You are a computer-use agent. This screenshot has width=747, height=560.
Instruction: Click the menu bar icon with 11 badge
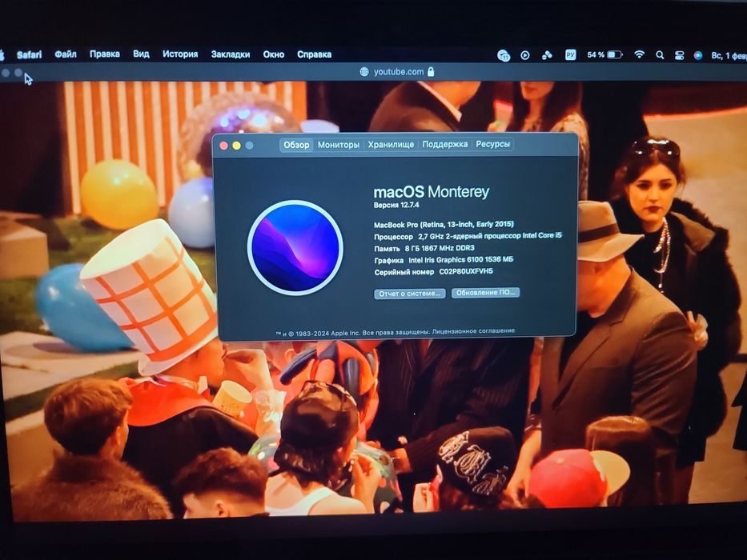pos(504,55)
